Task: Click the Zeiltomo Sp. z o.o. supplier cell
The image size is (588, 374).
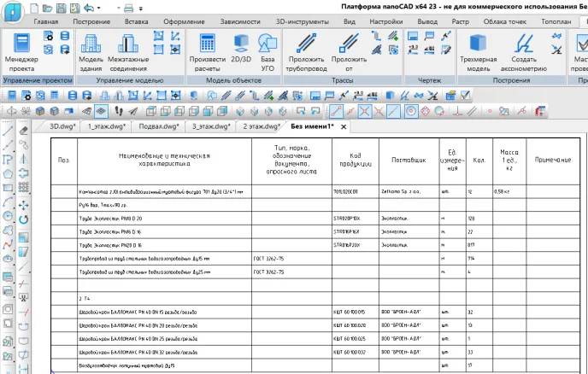Action: click(x=401, y=192)
